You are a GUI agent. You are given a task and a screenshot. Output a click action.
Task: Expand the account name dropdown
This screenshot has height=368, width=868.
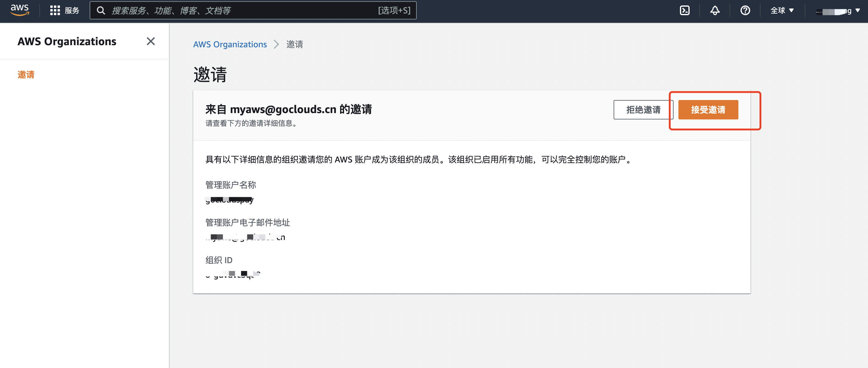pyautogui.click(x=837, y=11)
